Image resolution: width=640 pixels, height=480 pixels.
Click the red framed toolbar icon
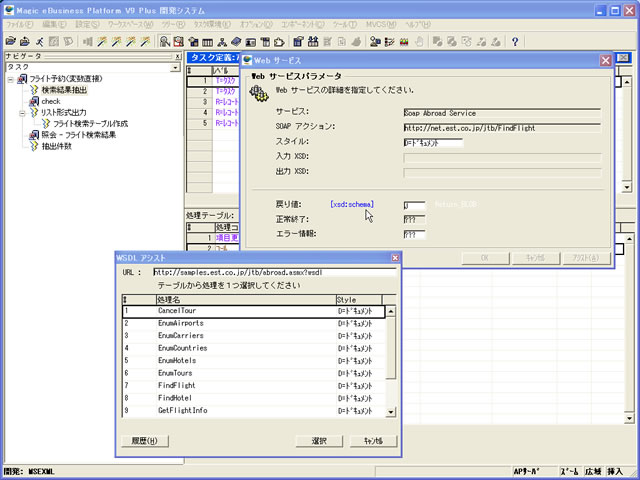point(178,41)
